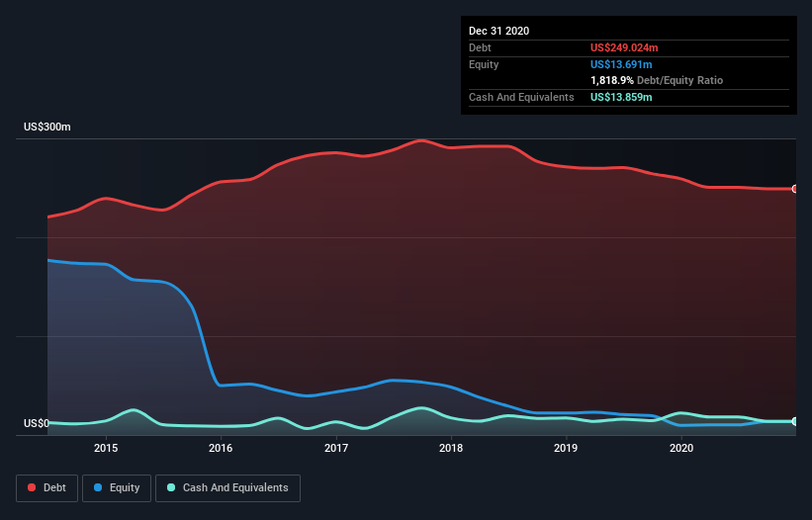Click the Dec 31 2020 tooltip date

[x=499, y=31]
